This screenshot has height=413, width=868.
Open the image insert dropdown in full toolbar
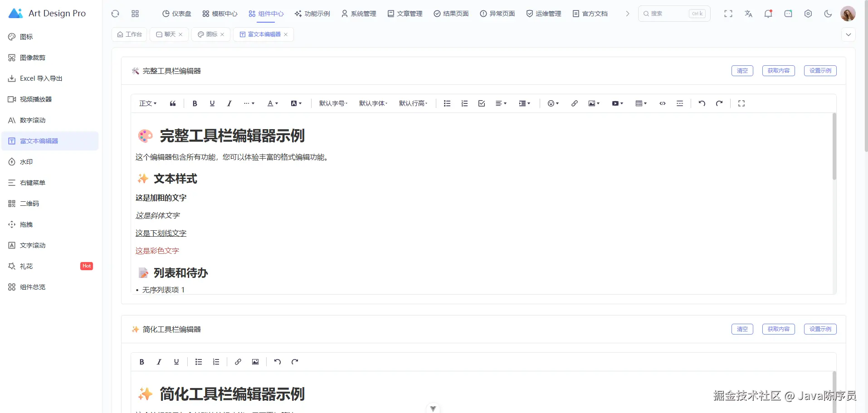[x=594, y=103]
